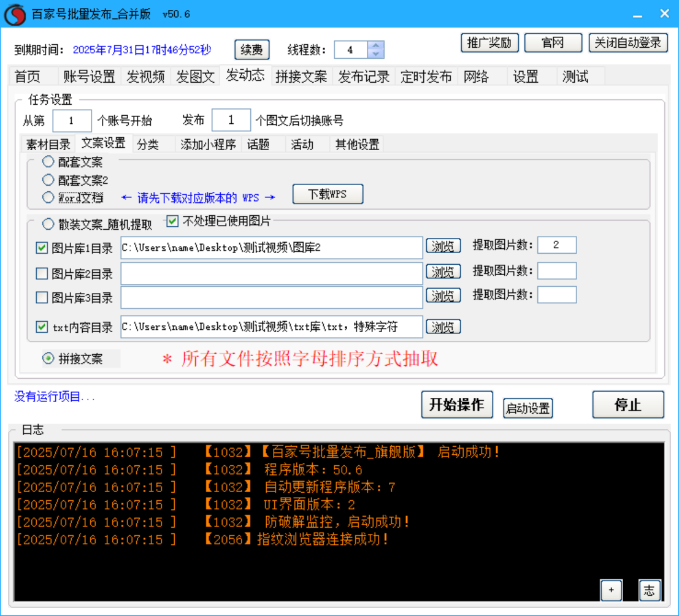Image resolution: width=679 pixels, height=616 pixels.
Task: Click 提取图片数 field showing 2
Action: coord(557,245)
